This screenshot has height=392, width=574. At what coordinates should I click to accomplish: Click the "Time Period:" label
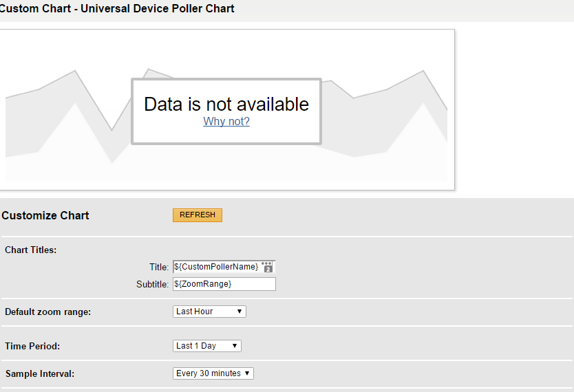point(32,347)
